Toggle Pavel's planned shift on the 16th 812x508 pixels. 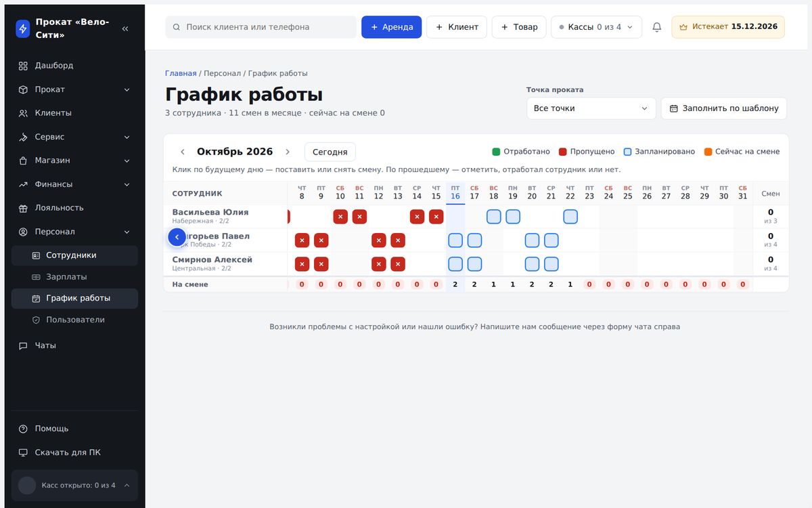455,240
